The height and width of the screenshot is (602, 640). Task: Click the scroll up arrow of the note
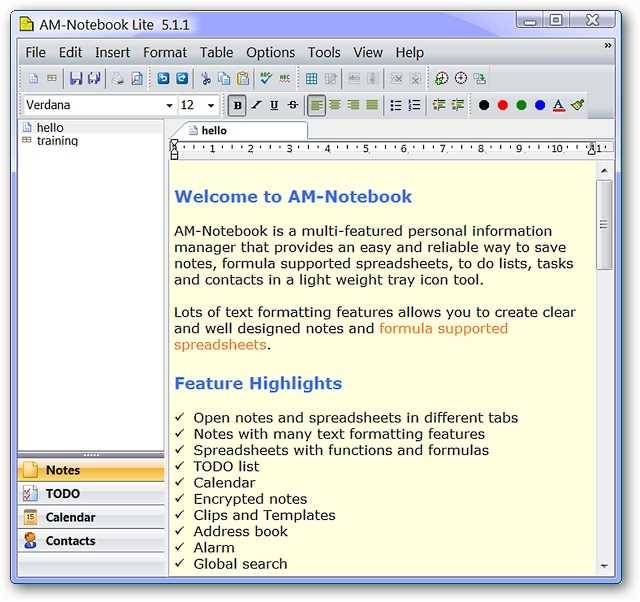tap(604, 171)
